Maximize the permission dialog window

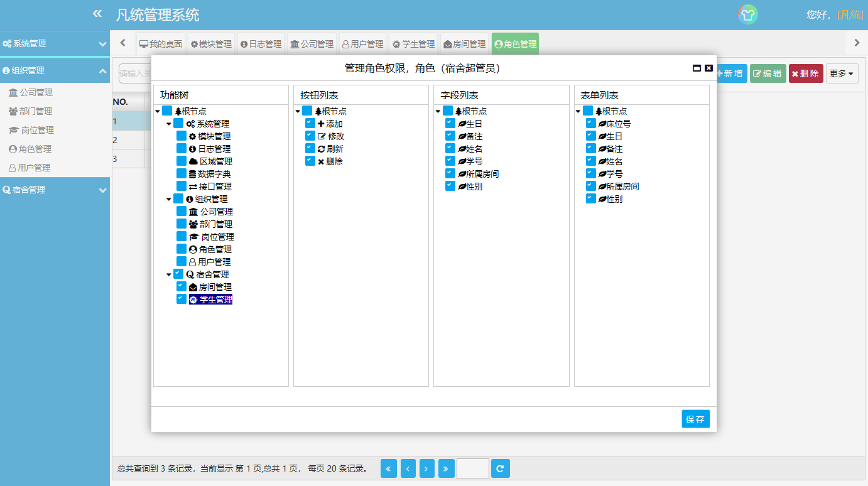[697, 68]
